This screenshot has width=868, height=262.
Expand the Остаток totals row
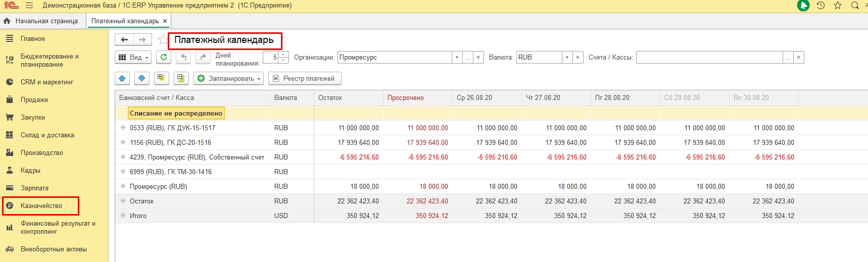(x=123, y=201)
